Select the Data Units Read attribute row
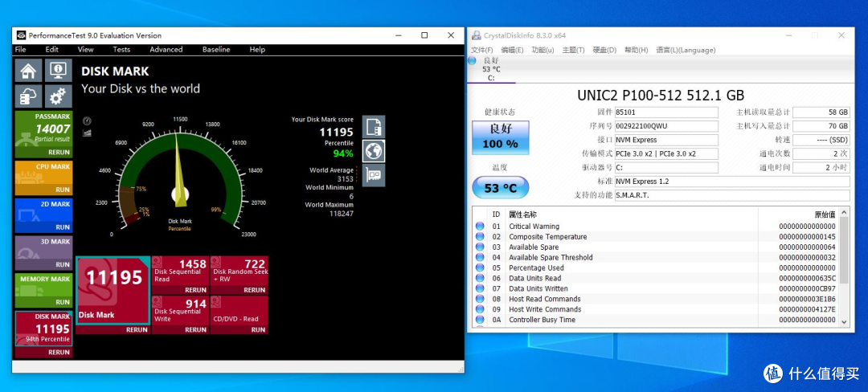 click(656, 278)
